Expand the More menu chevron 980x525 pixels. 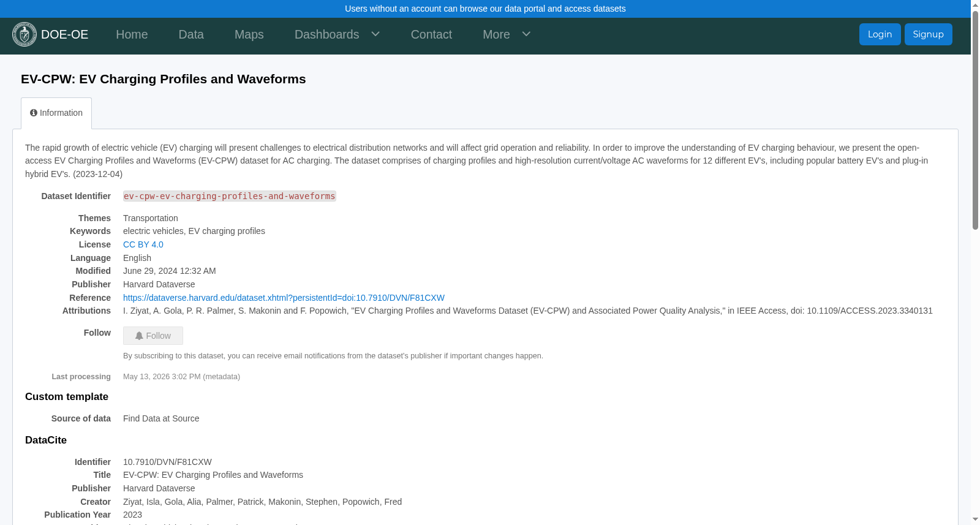(526, 34)
